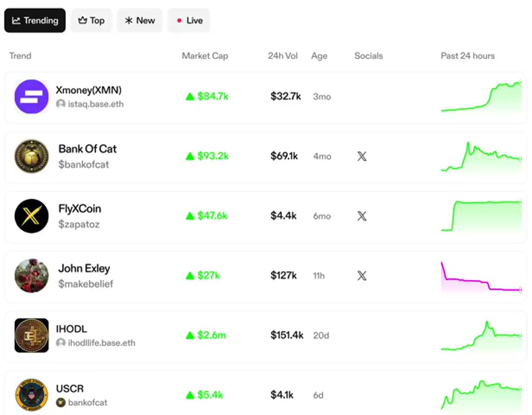Sort by the 24h Vol column

[283, 56]
